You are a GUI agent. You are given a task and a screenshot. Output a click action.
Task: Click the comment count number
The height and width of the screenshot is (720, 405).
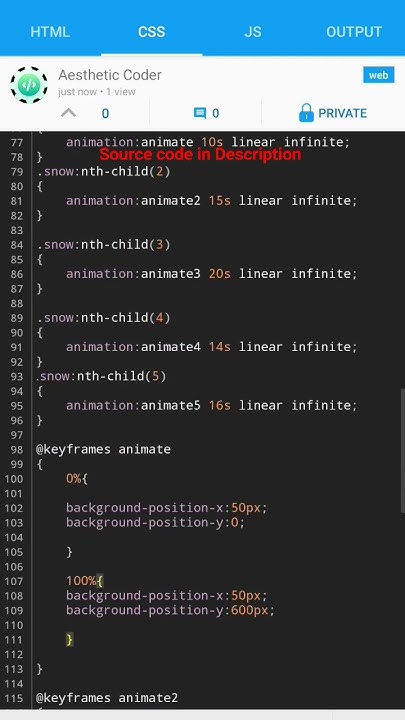tap(215, 113)
